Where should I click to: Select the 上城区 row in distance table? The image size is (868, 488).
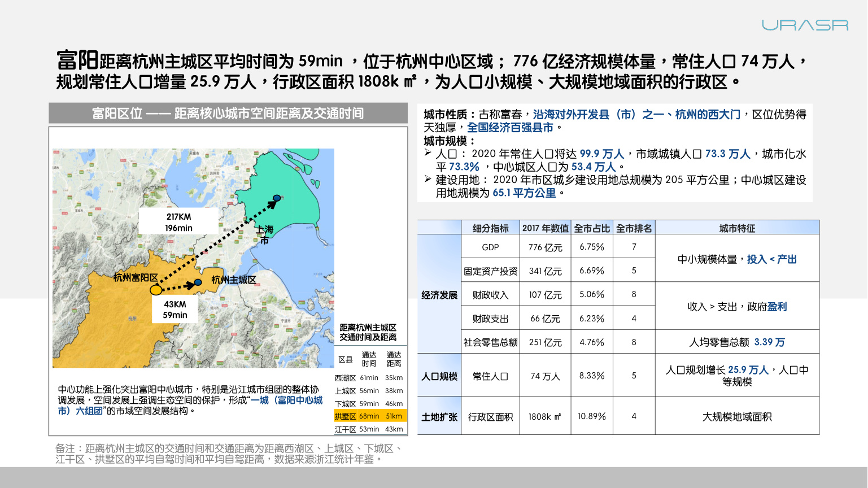click(x=370, y=391)
